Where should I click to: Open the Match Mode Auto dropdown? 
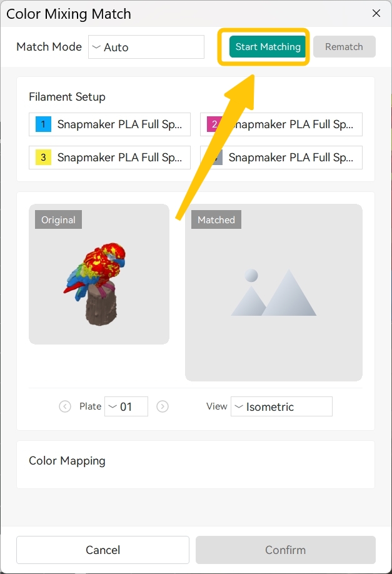click(x=146, y=47)
